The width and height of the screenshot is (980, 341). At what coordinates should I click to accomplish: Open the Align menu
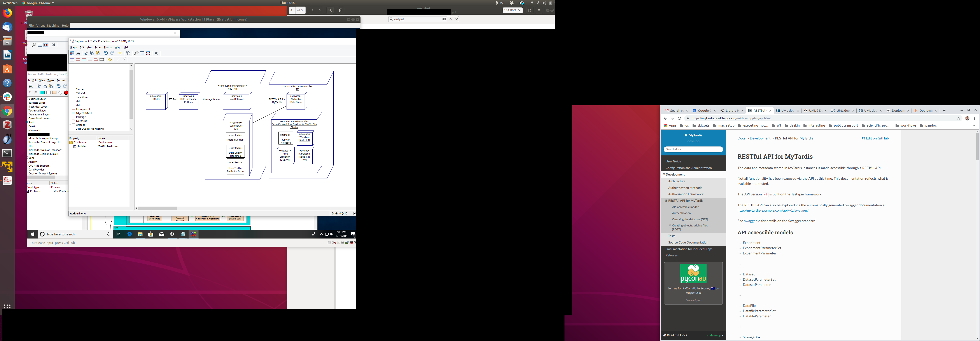[118, 47]
